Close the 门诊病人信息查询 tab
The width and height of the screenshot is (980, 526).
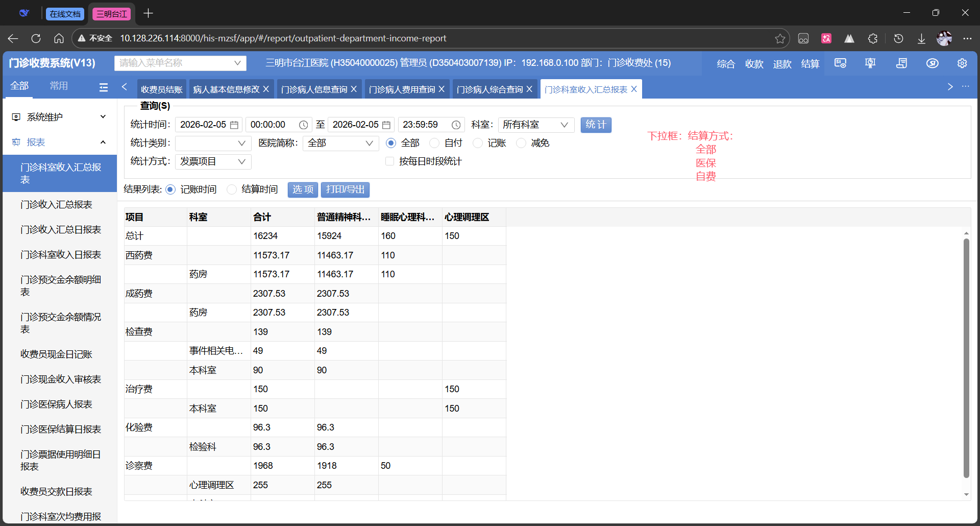click(x=354, y=89)
